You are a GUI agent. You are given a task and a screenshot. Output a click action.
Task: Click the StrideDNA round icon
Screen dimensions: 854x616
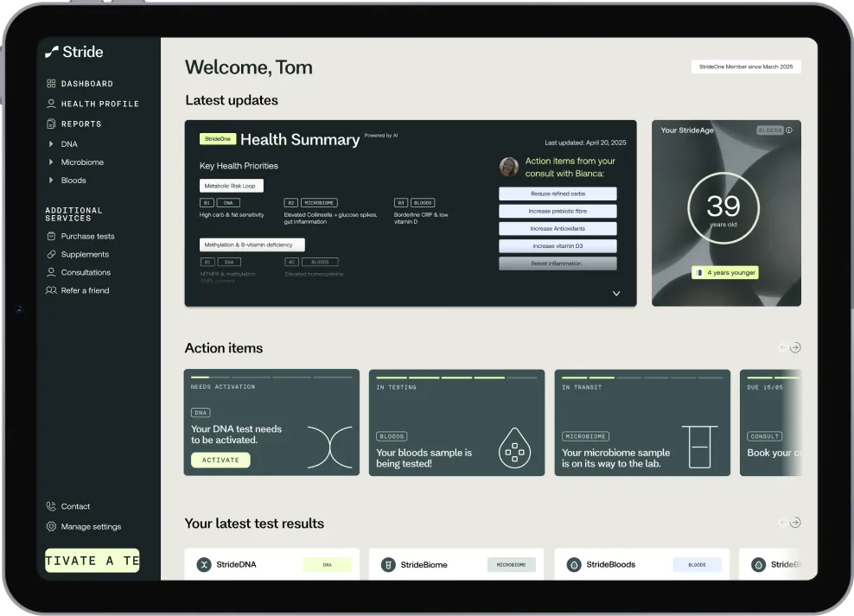coord(204,565)
